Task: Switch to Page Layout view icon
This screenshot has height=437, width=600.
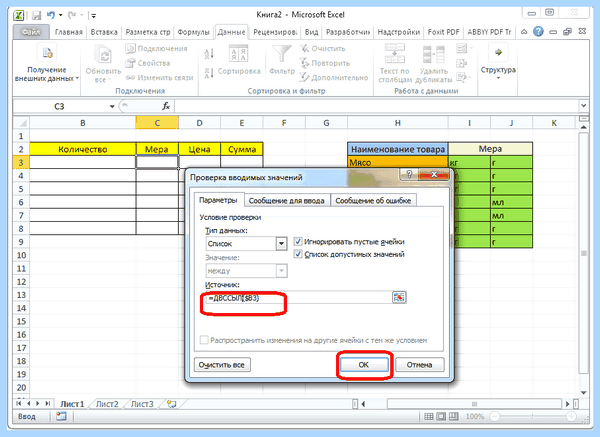Action: pos(441,416)
